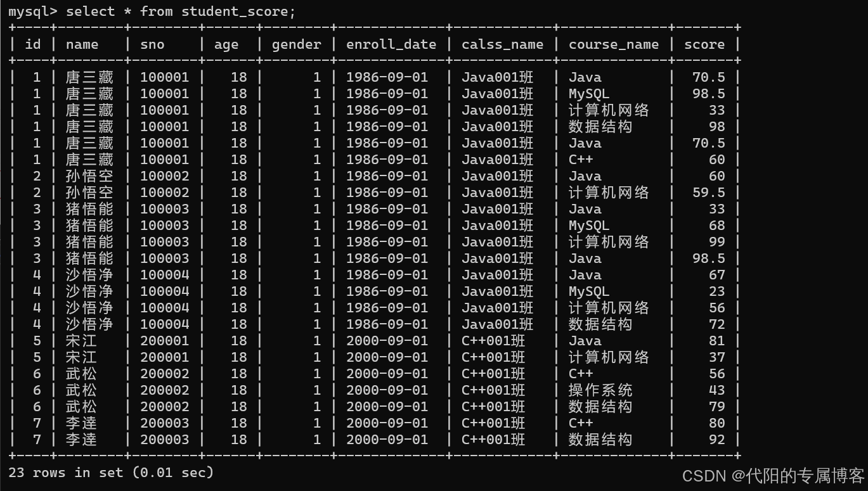Select MySQL course in the 98.5 score row

(589, 94)
